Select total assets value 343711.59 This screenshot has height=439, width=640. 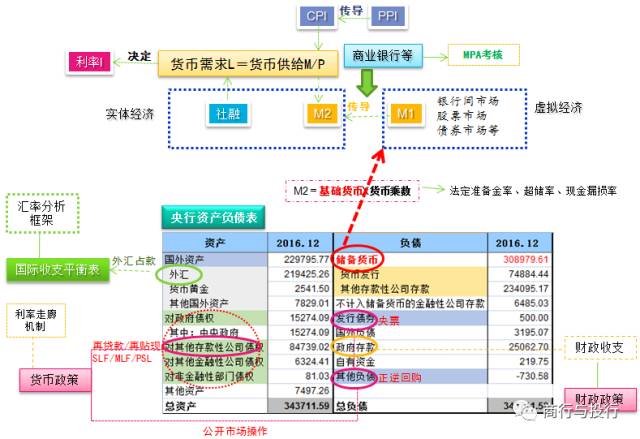click(307, 406)
